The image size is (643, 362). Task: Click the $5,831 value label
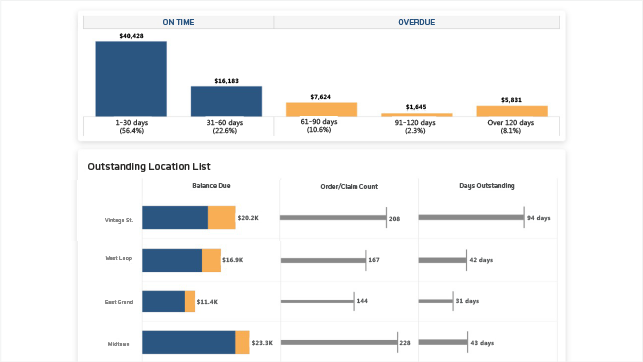[511, 100]
